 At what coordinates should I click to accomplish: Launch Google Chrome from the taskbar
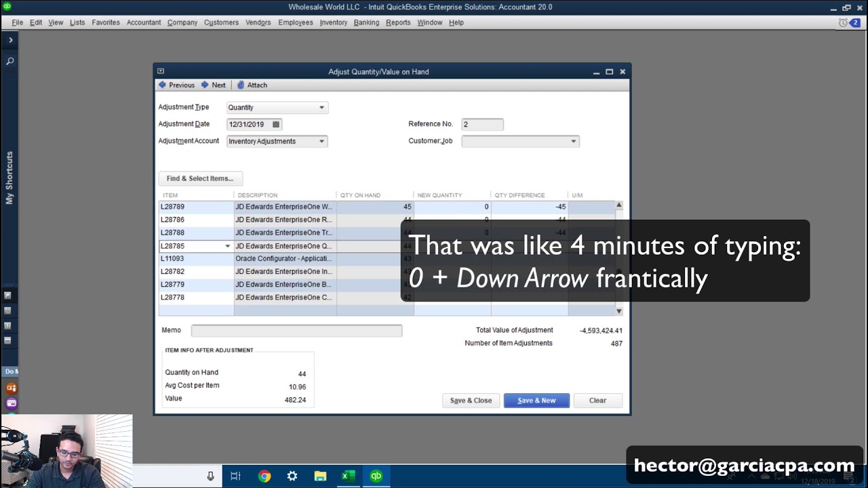pyautogui.click(x=264, y=476)
